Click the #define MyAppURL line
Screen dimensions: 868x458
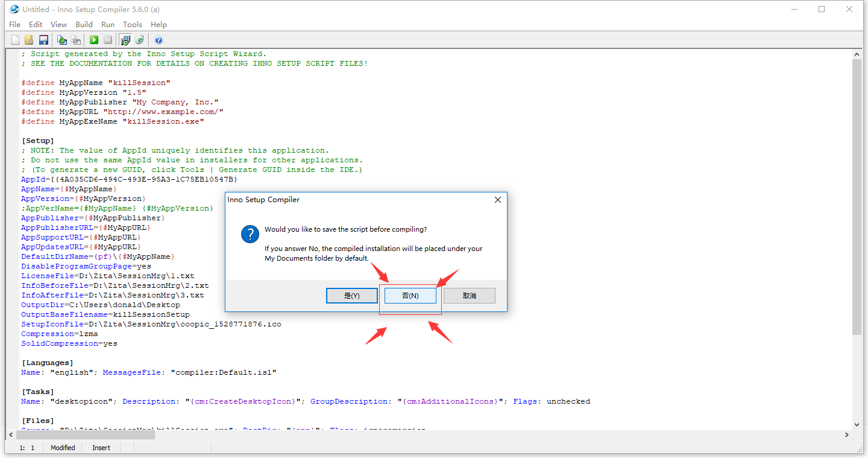(122, 112)
